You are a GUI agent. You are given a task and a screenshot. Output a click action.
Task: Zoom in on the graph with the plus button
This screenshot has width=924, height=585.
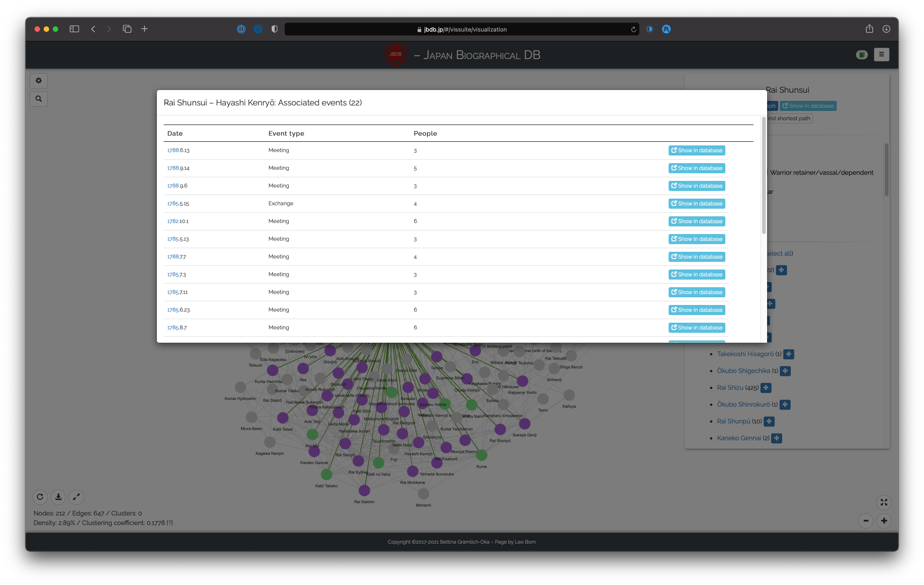(884, 521)
